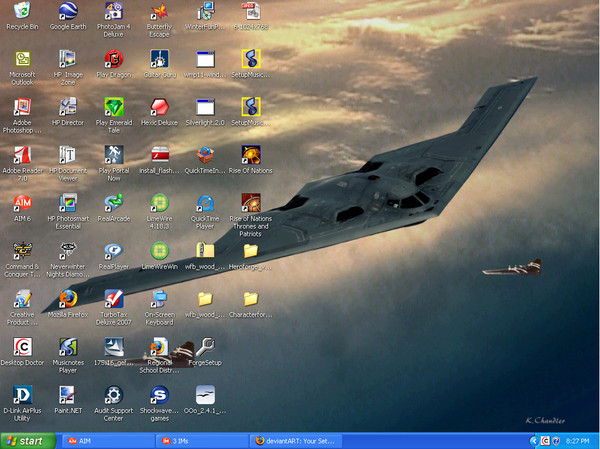Select the Hexic Deluxe icon
The width and height of the screenshot is (600, 449).
point(160,107)
